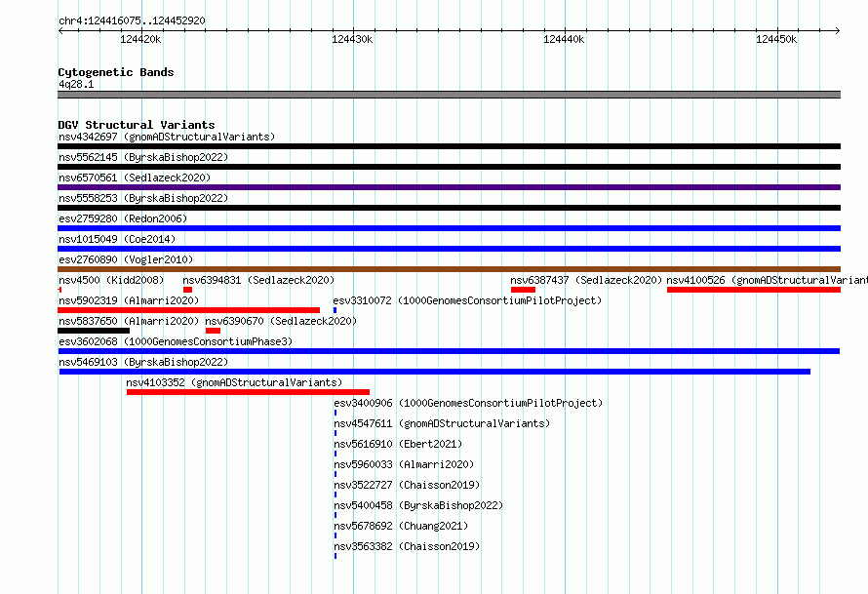Image resolution: width=868 pixels, height=594 pixels.
Task: Open the esv2759280 Redon2006 variant label
Action: [123, 218]
